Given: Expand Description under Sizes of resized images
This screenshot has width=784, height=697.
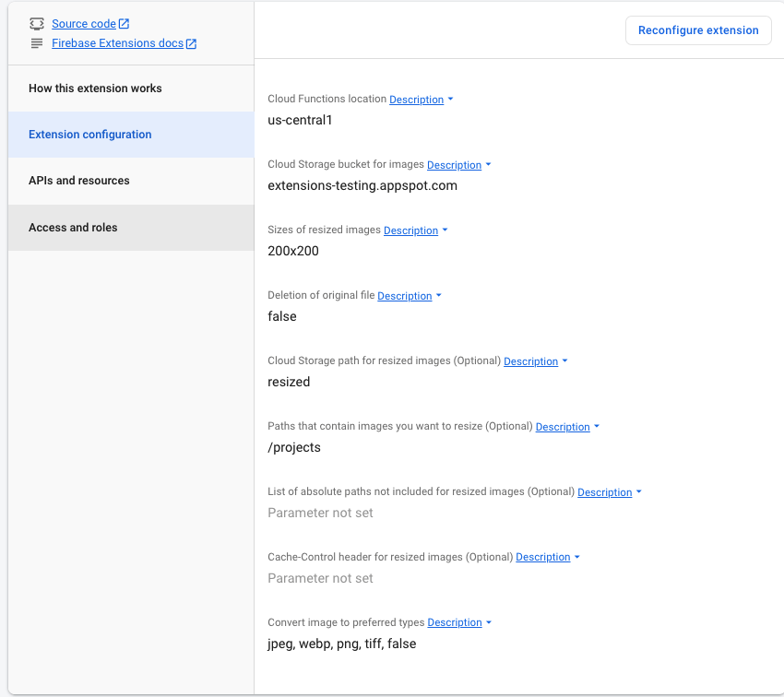Looking at the screenshot, I should tap(410, 230).
